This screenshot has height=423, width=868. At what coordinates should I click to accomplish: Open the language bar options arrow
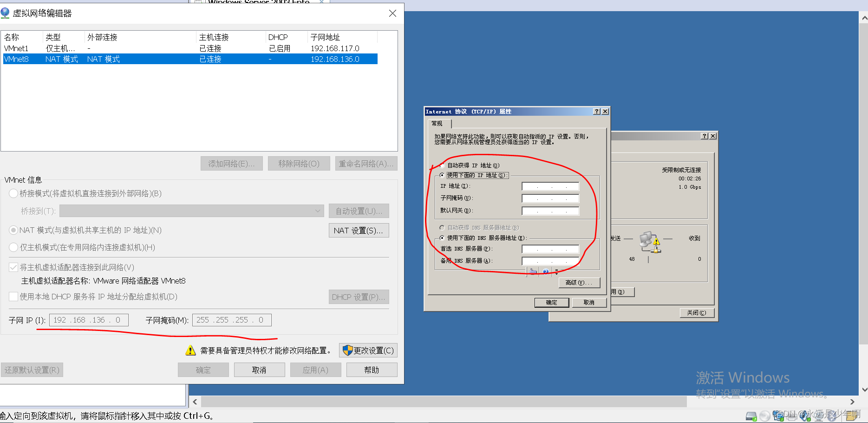(x=556, y=272)
